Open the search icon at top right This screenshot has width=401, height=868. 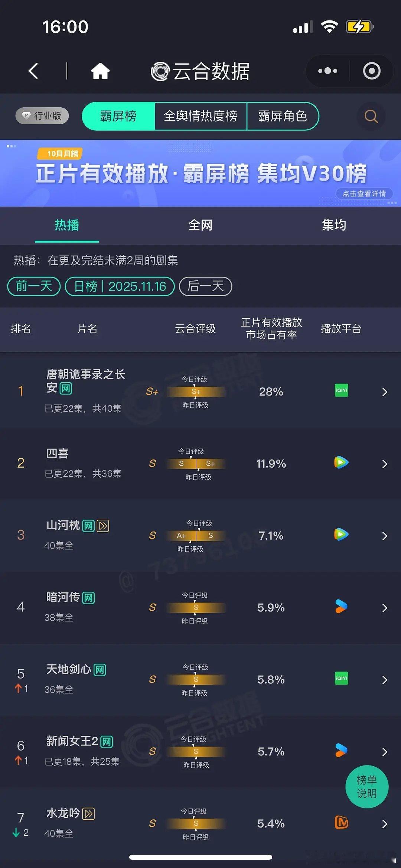tap(370, 116)
